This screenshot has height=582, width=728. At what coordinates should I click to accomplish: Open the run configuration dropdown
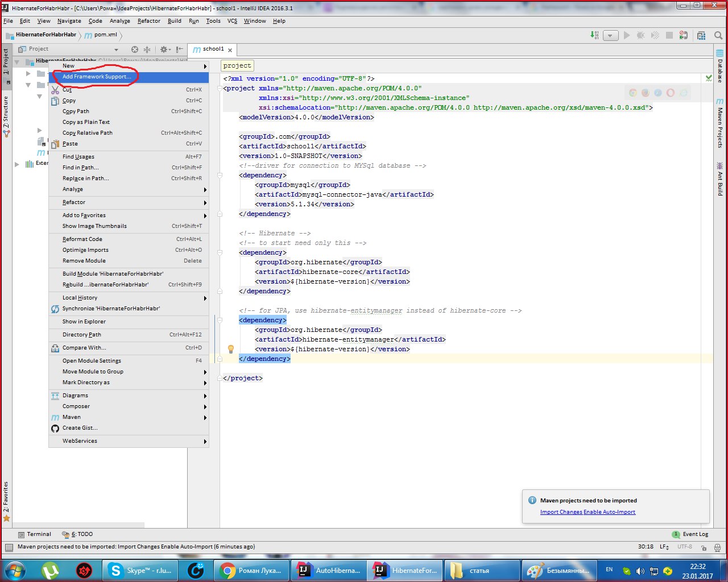point(610,35)
